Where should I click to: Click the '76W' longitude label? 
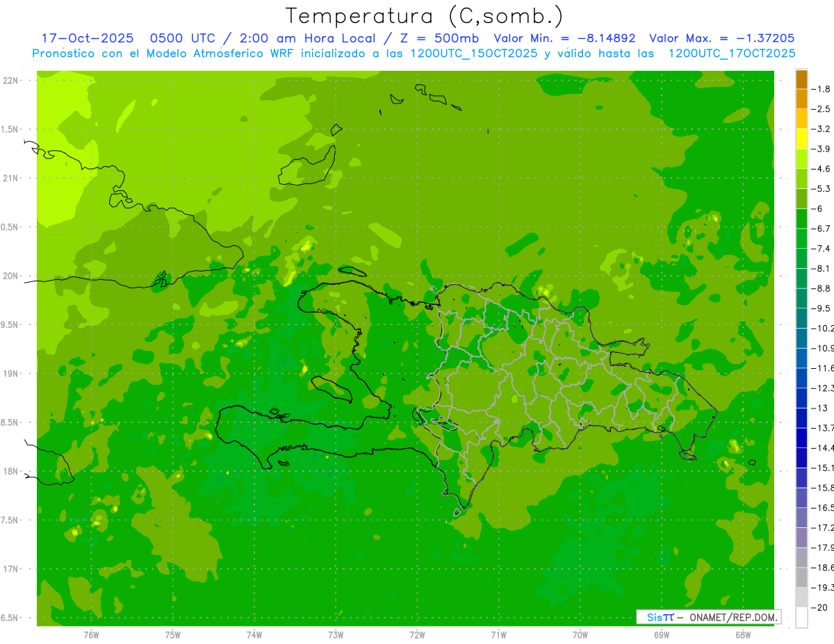pos(91,634)
